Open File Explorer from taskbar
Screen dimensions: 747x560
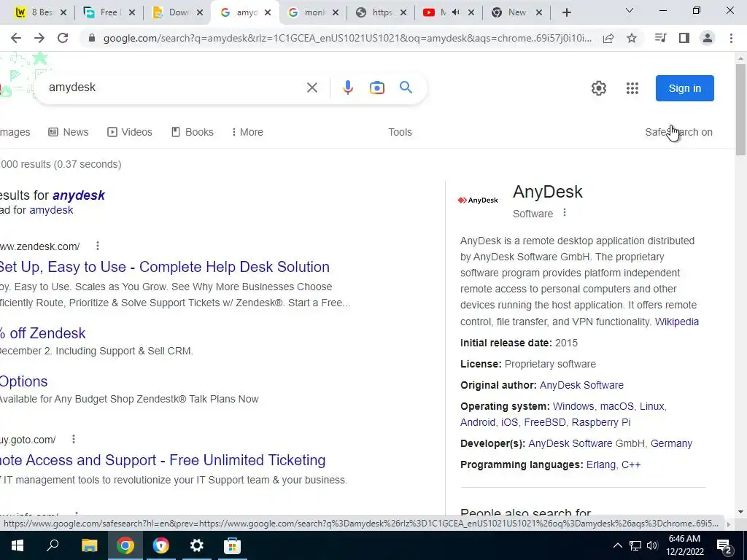coord(89,545)
